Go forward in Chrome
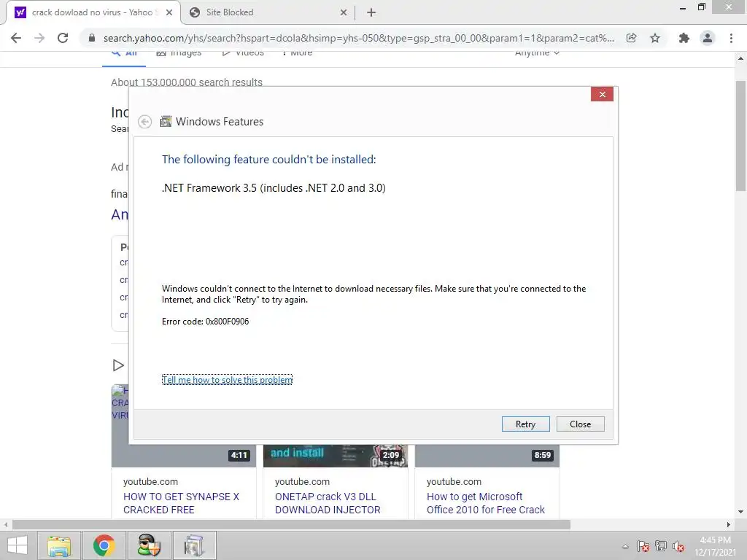The width and height of the screenshot is (747, 560). [39, 38]
